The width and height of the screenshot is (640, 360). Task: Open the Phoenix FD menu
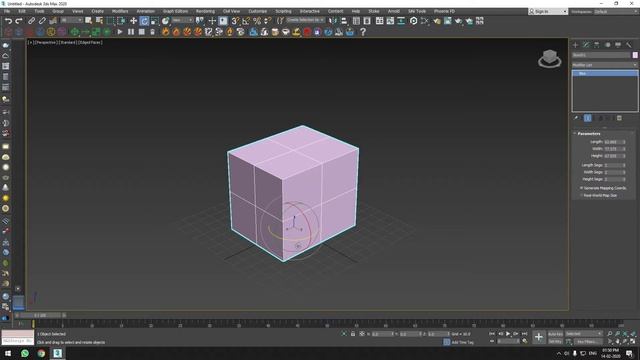click(x=444, y=11)
